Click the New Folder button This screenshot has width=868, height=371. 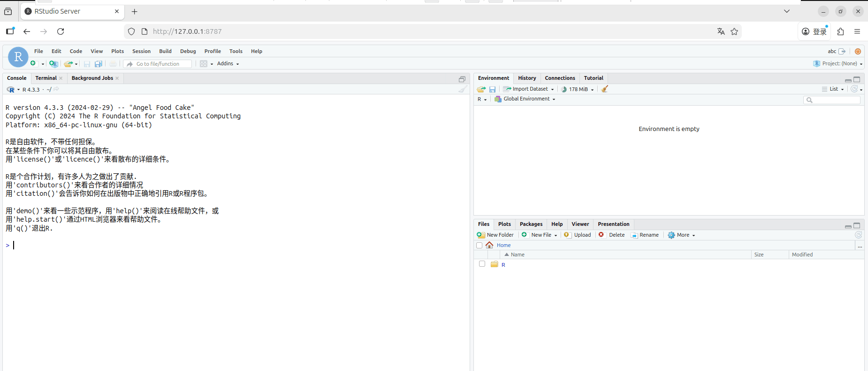[x=495, y=235]
